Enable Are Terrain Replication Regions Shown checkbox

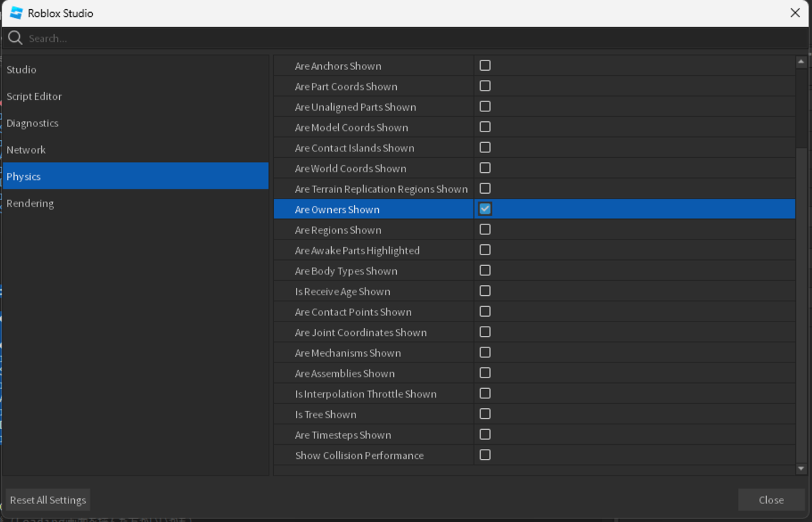coord(485,188)
